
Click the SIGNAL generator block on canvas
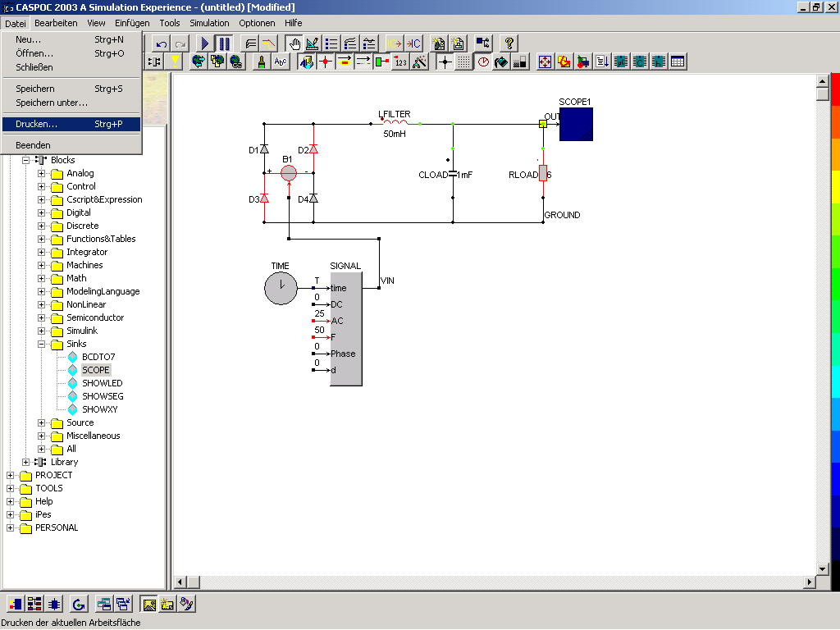pyautogui.click(x=346, y=329)
